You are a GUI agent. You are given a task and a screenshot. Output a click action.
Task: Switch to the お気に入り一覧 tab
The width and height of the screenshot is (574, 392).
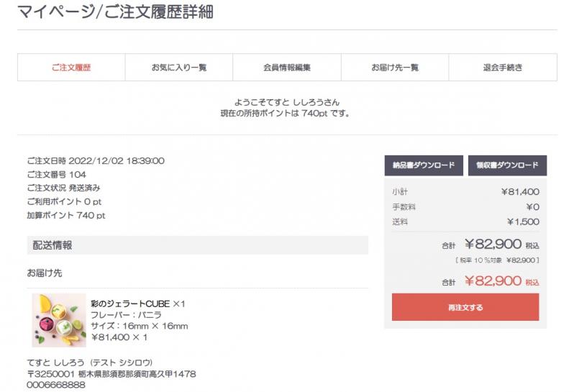click(178, 68)
